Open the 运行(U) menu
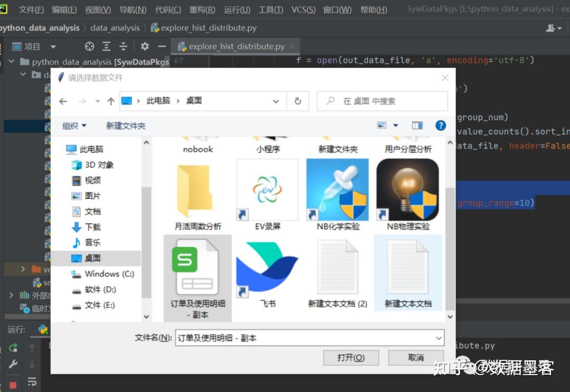 coord(237,10)
